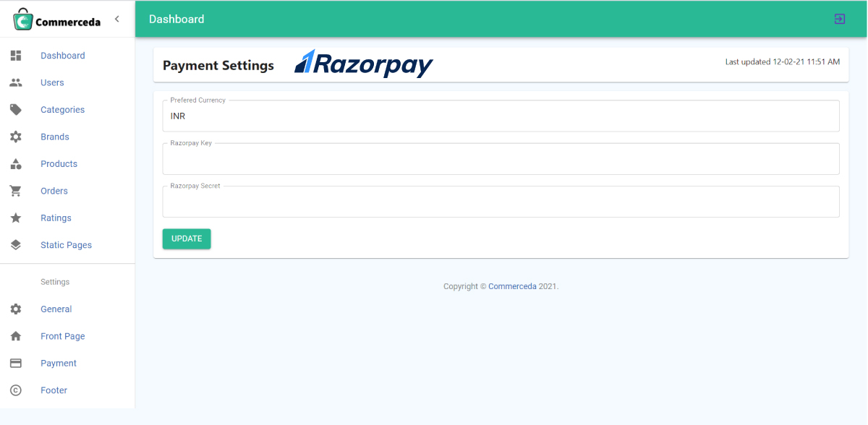Screen dimensions: 868x425
Task: Open the Products shapes icon
Action: [x=16, y=164]
